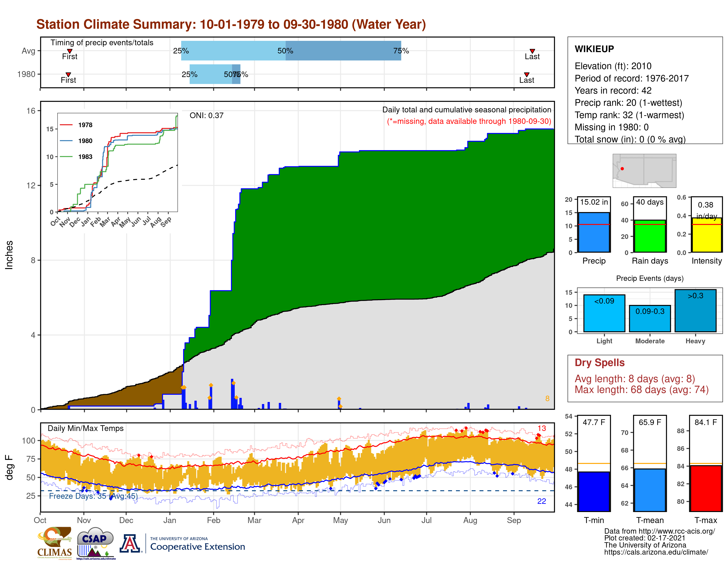Image resolution: width=728 pixels, height=563 pixels.
Task: Click the Period of record: 1976-2017 line
Action: click(632, 78)
